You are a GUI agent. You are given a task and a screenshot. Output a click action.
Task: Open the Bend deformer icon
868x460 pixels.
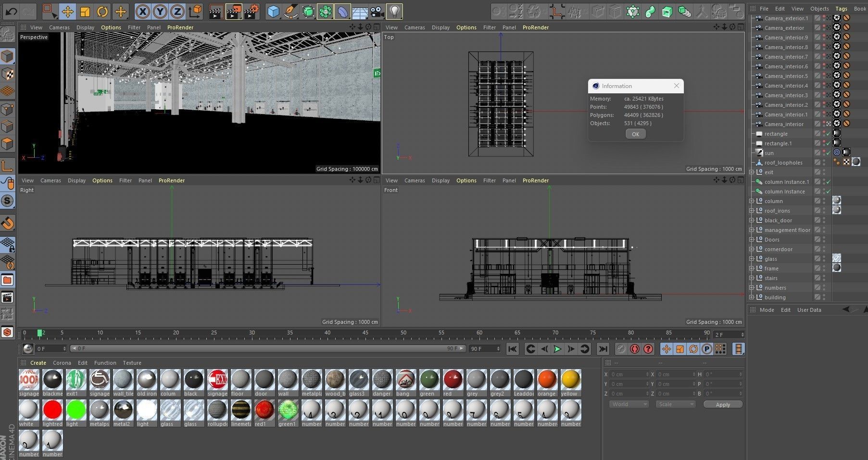click(x=343, y=11)
